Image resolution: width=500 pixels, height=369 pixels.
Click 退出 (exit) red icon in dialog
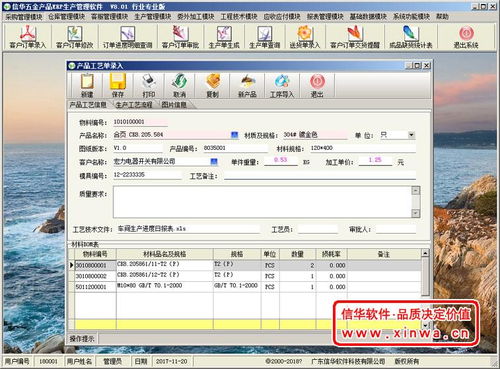click(317, 86)
